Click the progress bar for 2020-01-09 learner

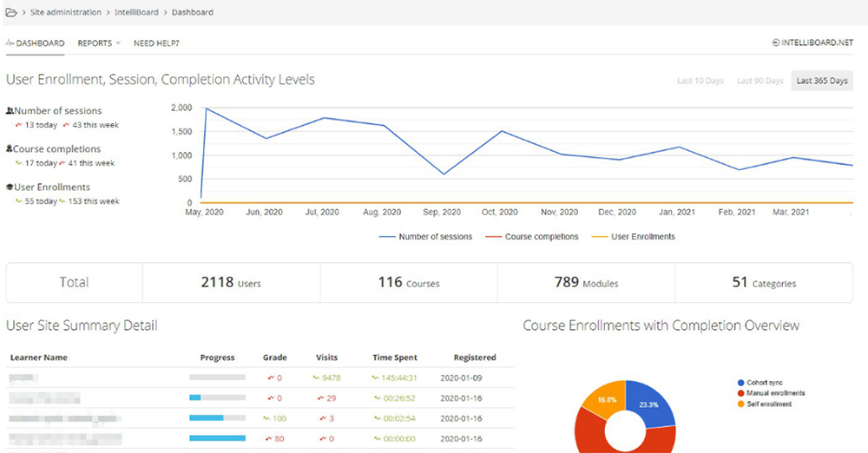[x=218, y=377]
